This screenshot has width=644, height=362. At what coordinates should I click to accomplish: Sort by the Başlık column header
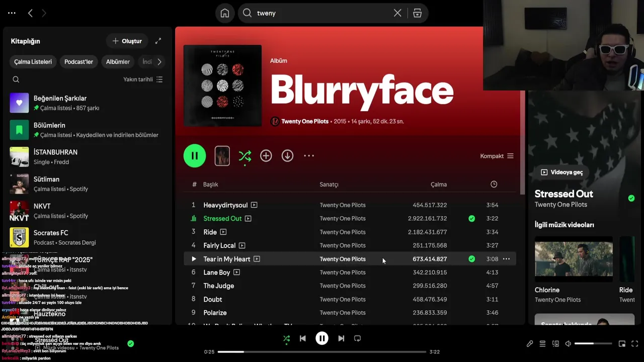(x=210, y=185)
